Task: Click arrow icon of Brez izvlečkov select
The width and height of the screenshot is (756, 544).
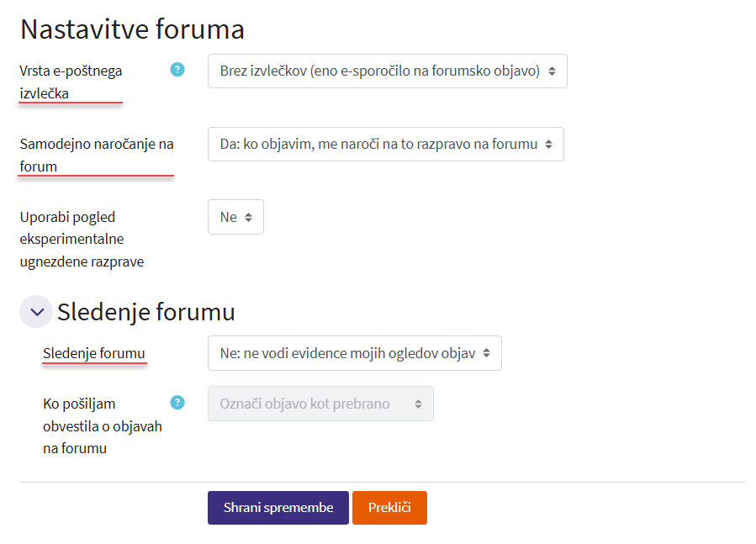Action: point(552,71)
